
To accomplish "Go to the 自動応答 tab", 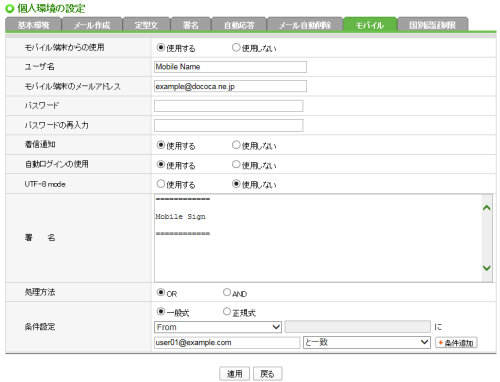I will click(x=239, y=25).
